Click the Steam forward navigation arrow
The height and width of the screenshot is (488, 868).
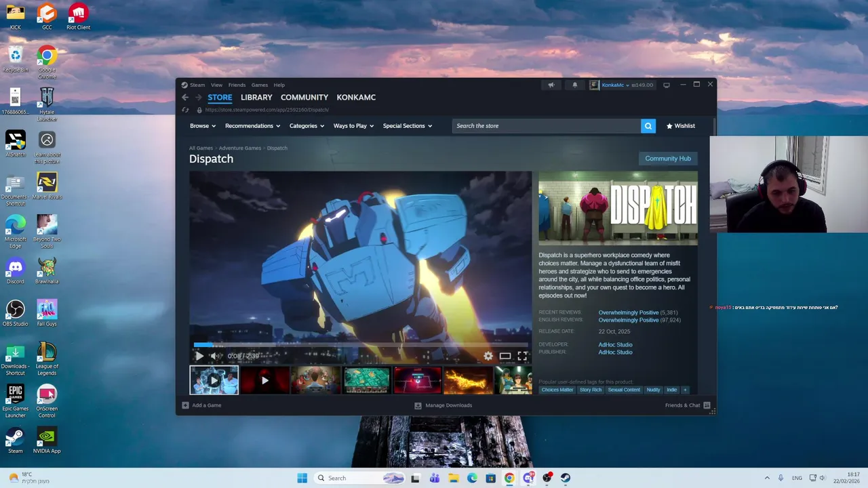(198, 98)
